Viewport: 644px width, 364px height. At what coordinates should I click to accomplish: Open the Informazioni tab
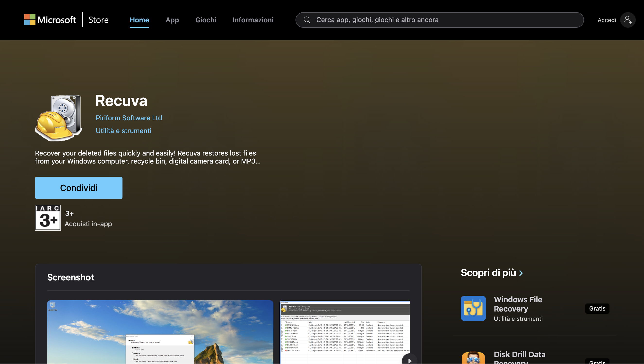253,20
